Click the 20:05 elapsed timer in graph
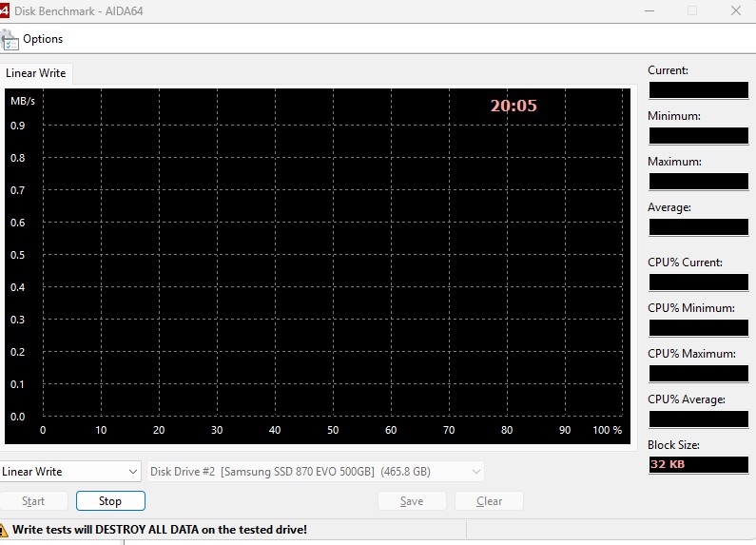The height and width of the screenshot is (545, 756). point(514,106)
